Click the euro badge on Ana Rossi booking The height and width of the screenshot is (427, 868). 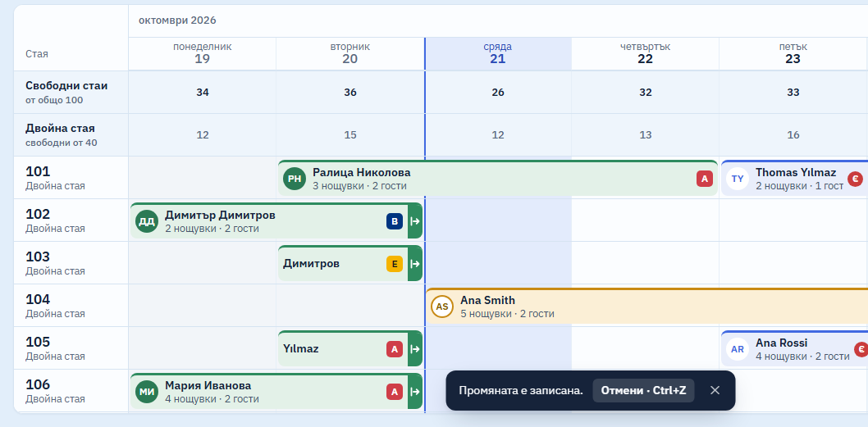pos(861,349)
